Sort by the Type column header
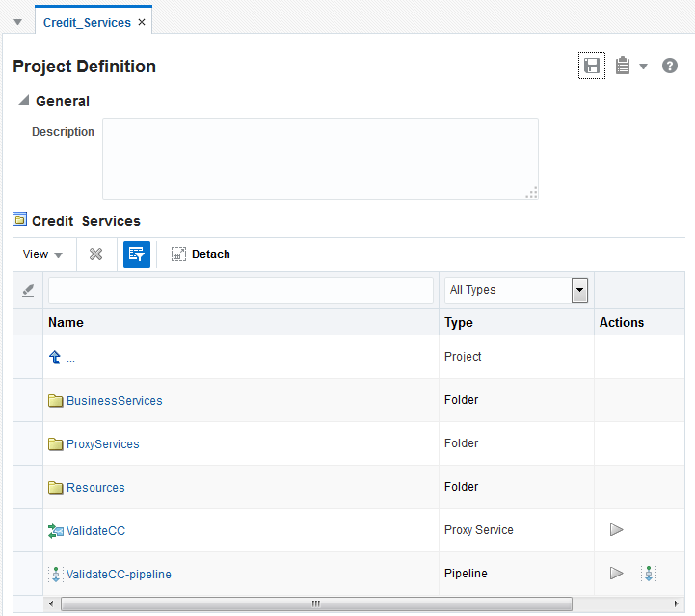This screenshot has width=695, height=616. pos(458,323)
